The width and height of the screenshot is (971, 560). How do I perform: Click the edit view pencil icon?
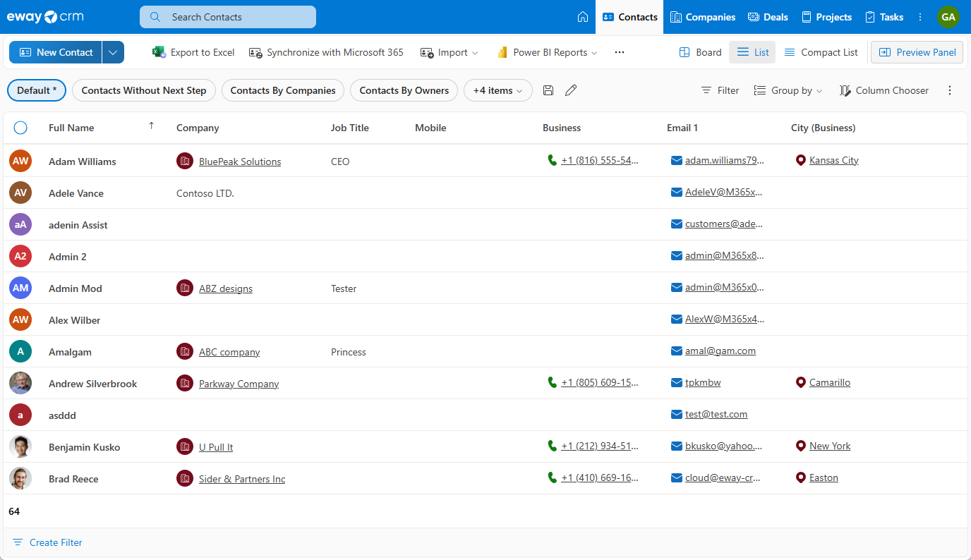pyautogui.click(x=571, y=90)
